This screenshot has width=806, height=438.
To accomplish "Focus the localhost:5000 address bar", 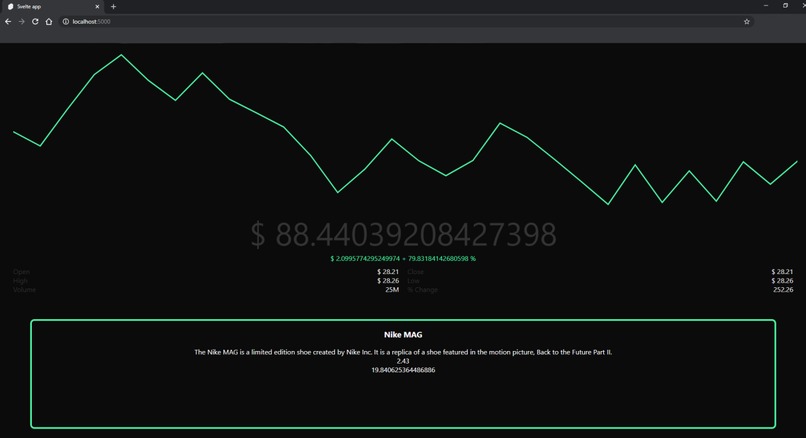I will [x=406, y=22].
